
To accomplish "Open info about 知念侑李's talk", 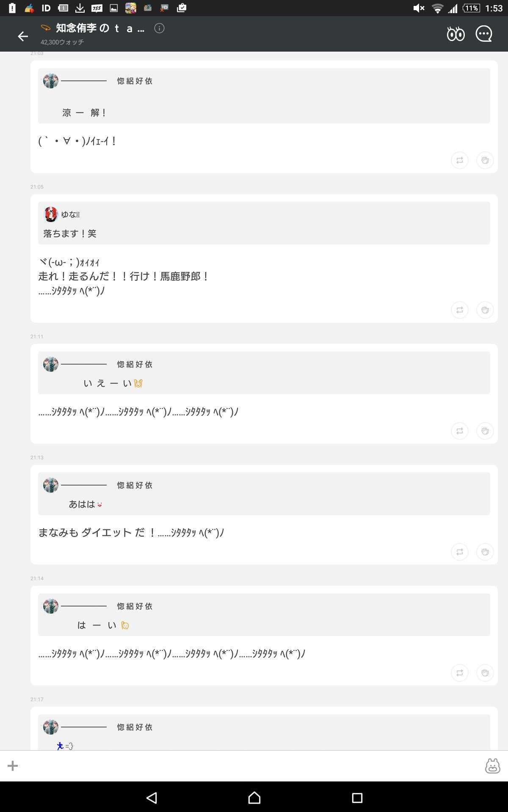I will [x=158, y=29].
